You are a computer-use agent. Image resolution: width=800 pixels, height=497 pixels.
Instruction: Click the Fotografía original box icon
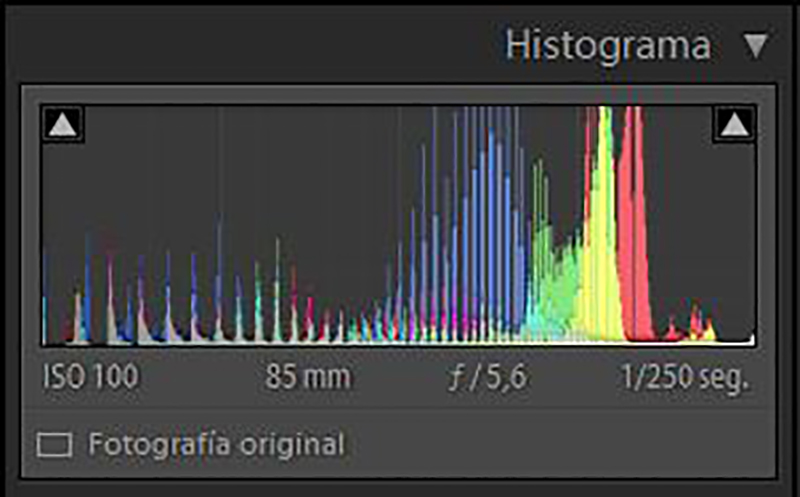click(x=54, y=445)
